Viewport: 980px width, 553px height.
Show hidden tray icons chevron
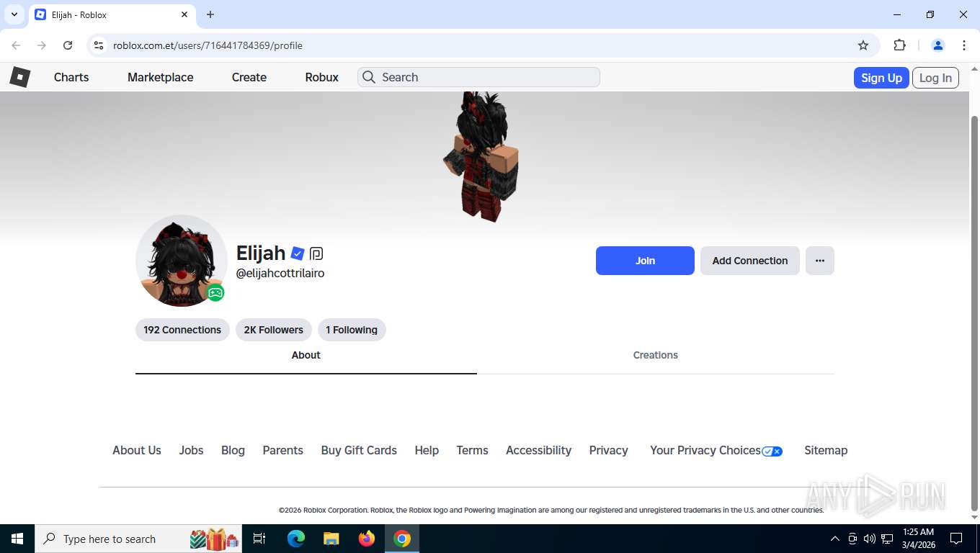pyautogui.click(x=835, y=539)
